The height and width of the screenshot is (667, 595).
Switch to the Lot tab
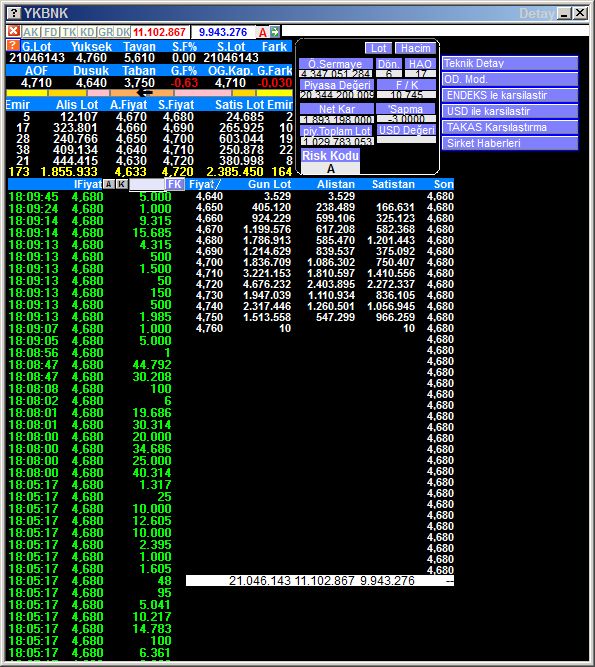click(x=378, y=48)
